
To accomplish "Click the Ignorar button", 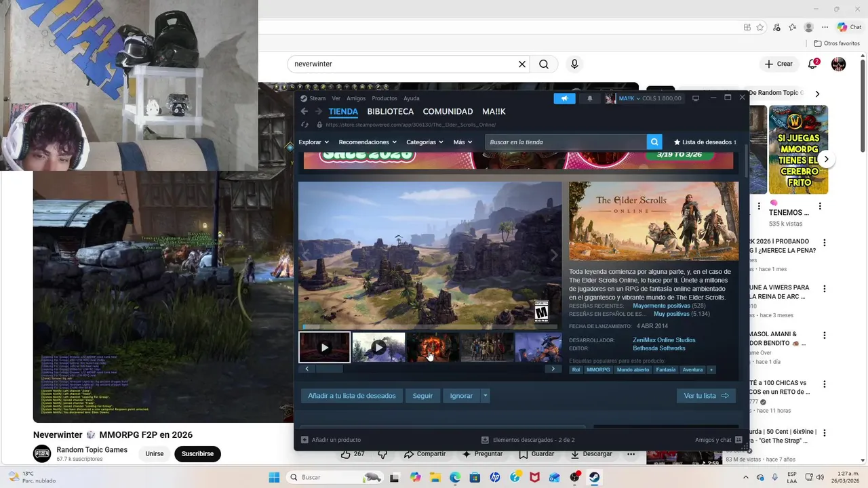I will pyautogui.click(x=461, y=396).
